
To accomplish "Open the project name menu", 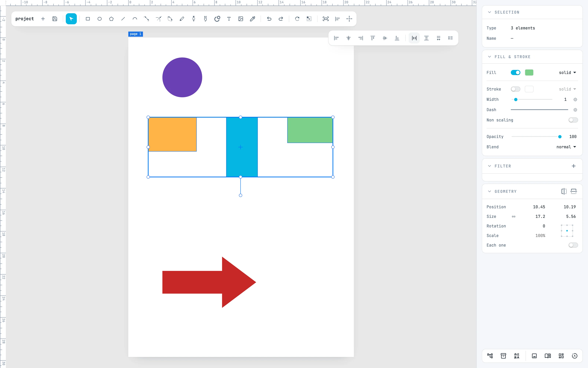I will (x=25, y=19).
